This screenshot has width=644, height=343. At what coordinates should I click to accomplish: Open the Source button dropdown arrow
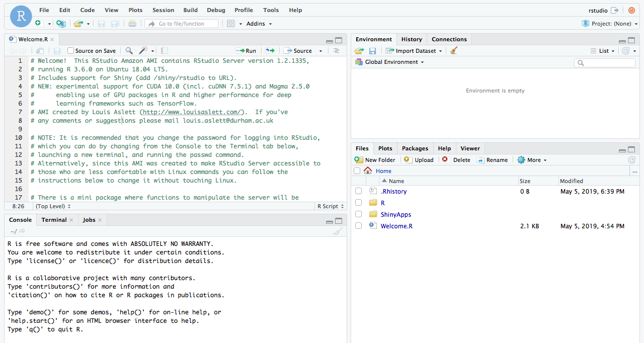point(320,51)
